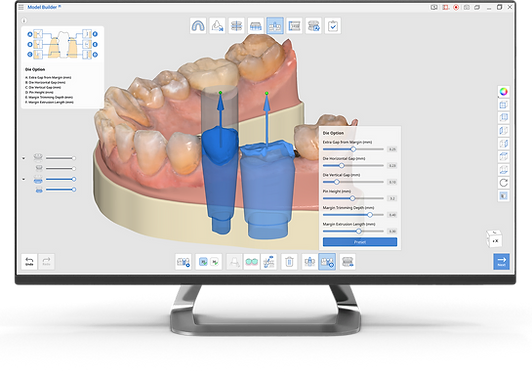Select the arch icon in top workflow bar
The image size is (532, 380).
coord(198,26)
